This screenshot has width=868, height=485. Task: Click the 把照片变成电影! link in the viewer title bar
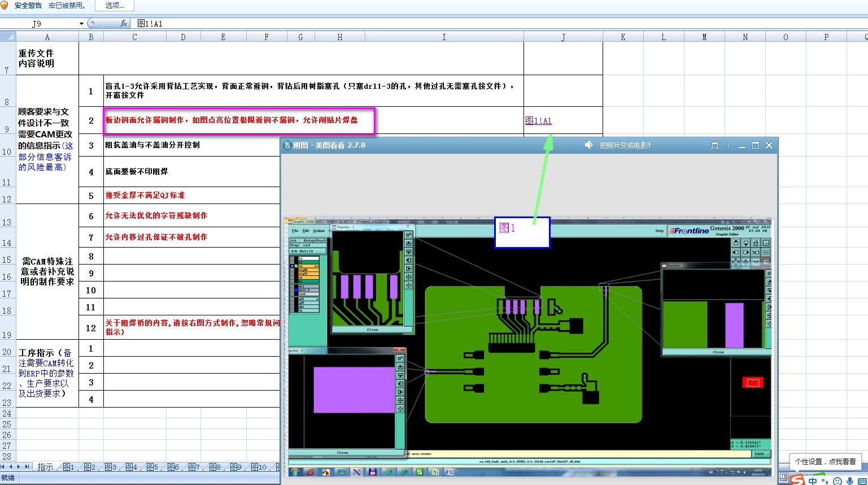click(x=625, y=145)
